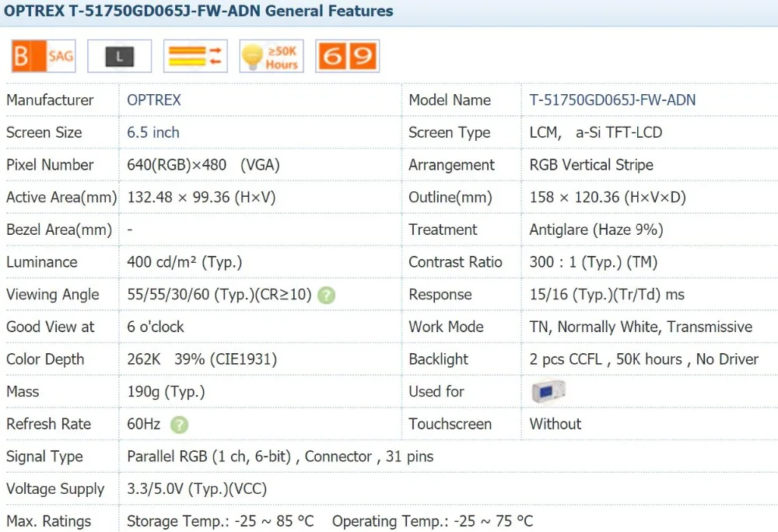The width and height of the screenshot is (778, 532).
Task: Click the help icon beside Viewing Angle
Action: [x=327, y=295]
